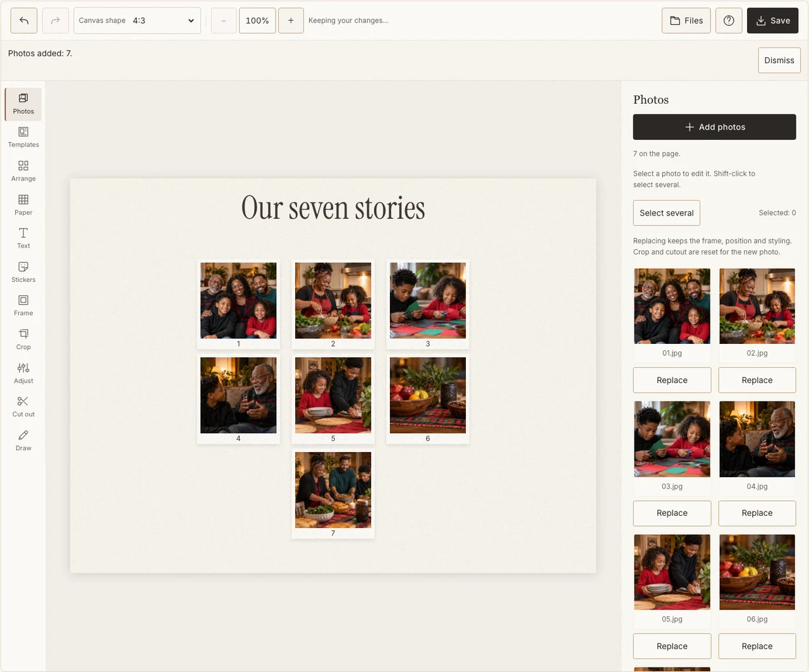The height and width of the screenshot is (672, 809).
Task: Select the Cut out tool
Action: tap(23, 407)
